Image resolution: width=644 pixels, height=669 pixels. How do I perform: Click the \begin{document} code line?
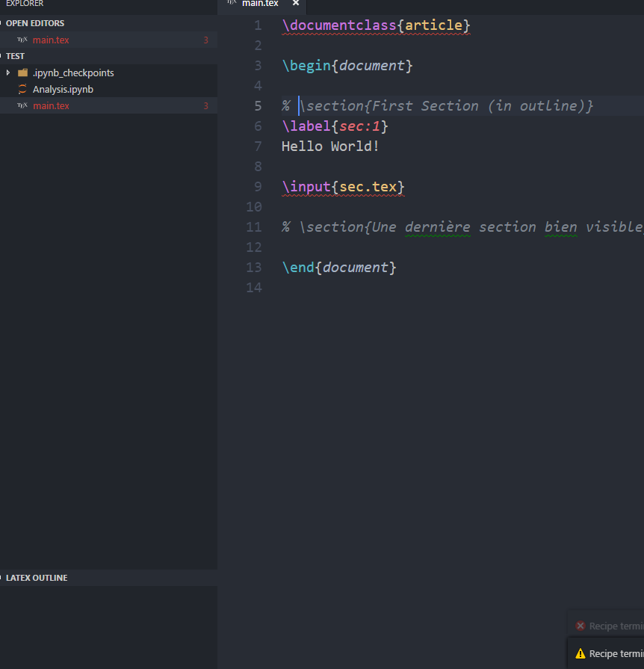tap(347, 66)
